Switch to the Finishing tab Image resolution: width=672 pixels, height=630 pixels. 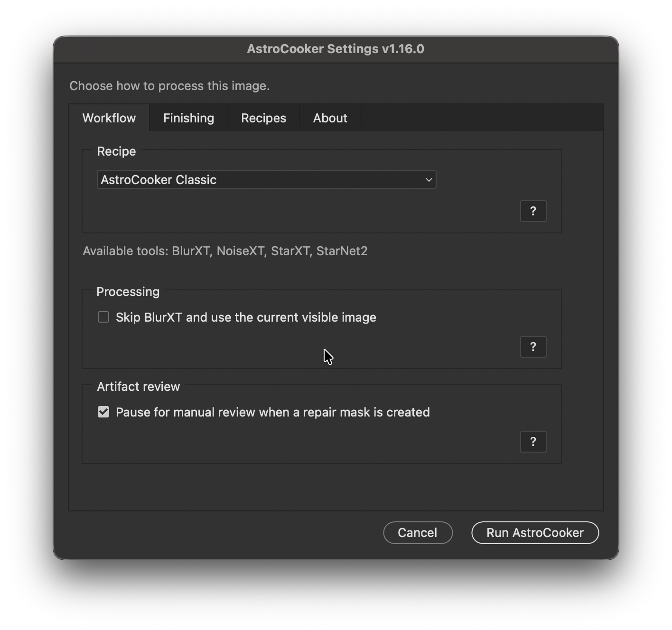tap(188, 118)
